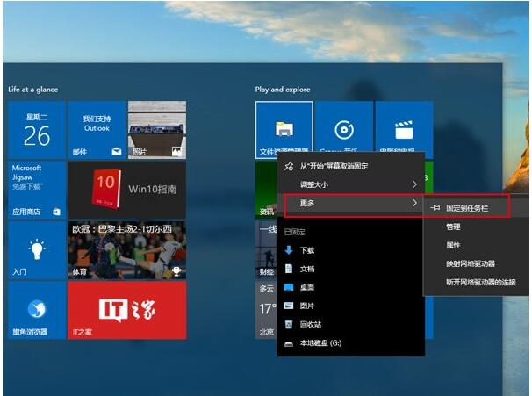Open the calendar tile showing 26
Screen dimensions: 532x396
(36, 130)
